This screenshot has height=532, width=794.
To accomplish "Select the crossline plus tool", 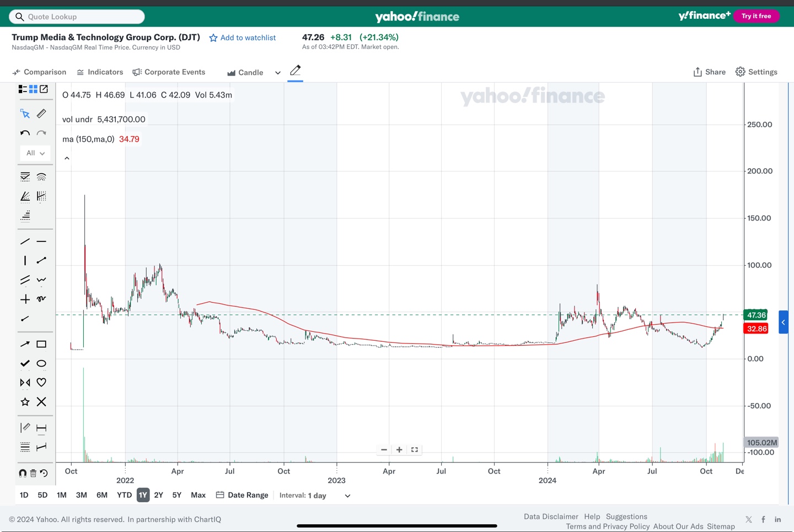I will (25, 299).
